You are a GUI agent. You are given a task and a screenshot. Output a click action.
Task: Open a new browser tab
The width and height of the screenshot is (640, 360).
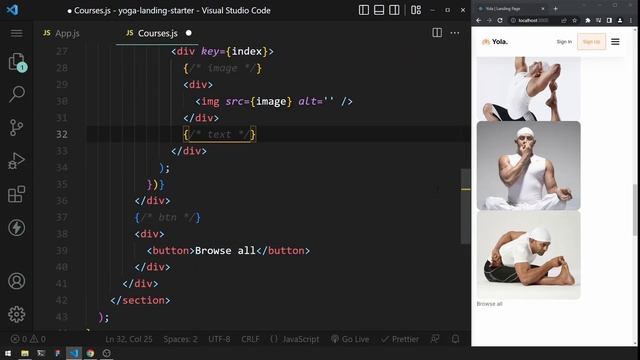tap(556, 8)
